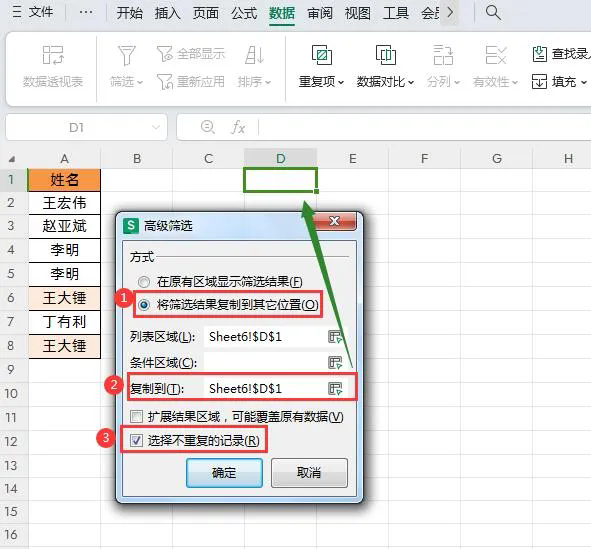Click the formula bar input area

424,127
